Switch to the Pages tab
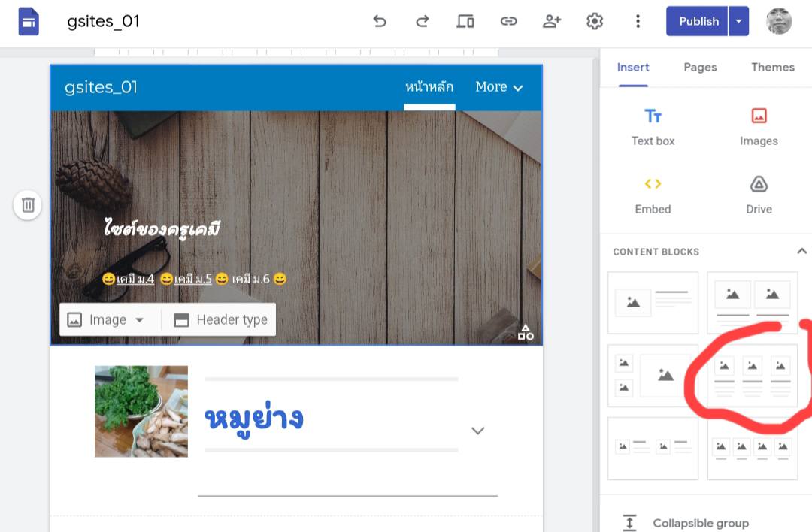The height and width of the screenshot is (532, 812). coord(700,67)
